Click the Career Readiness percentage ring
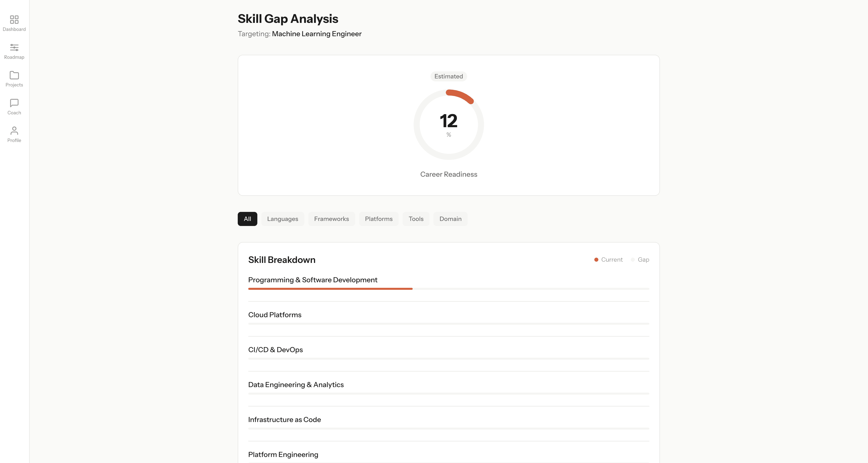Viewport: 868px width, 463px height. pyautogui.click(x=448, y=125)
